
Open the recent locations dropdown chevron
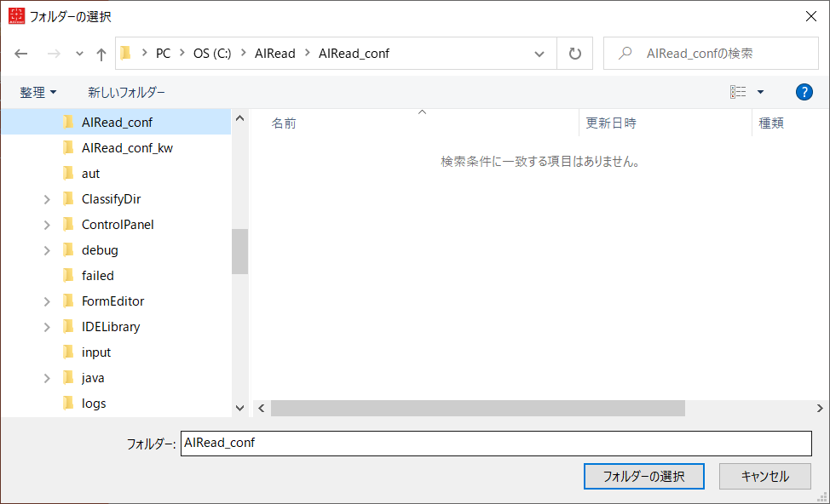79,54
